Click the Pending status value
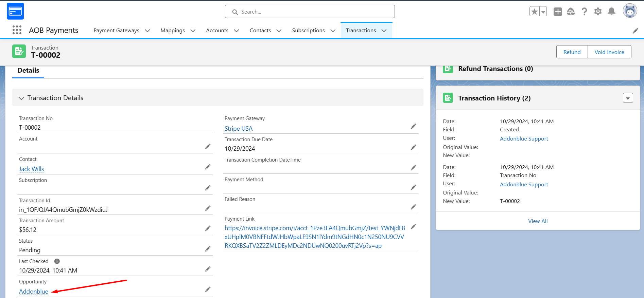644x298 pixels. (30, 250)
